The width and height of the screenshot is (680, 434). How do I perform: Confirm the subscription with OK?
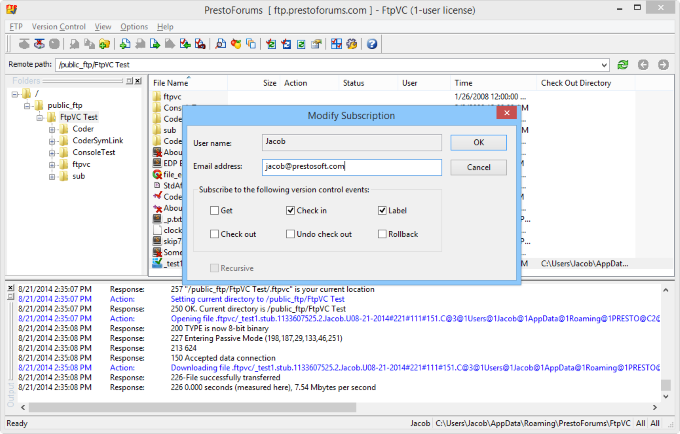[x=478, y=143]
